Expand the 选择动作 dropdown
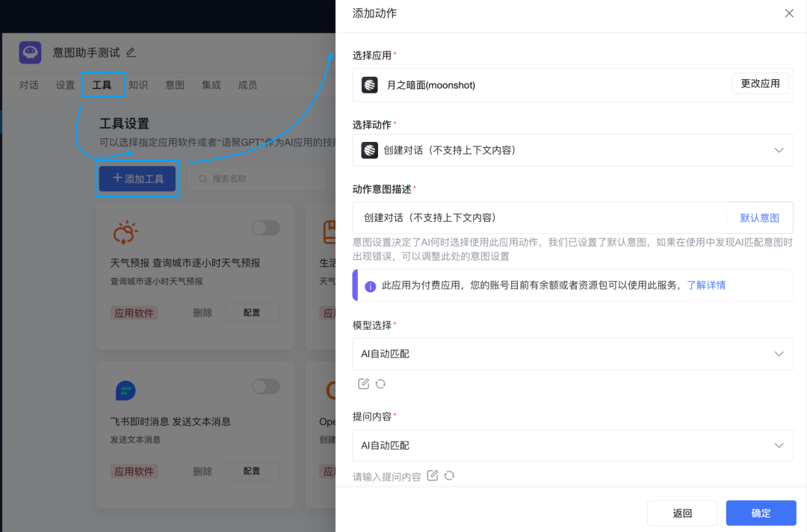 572,150
